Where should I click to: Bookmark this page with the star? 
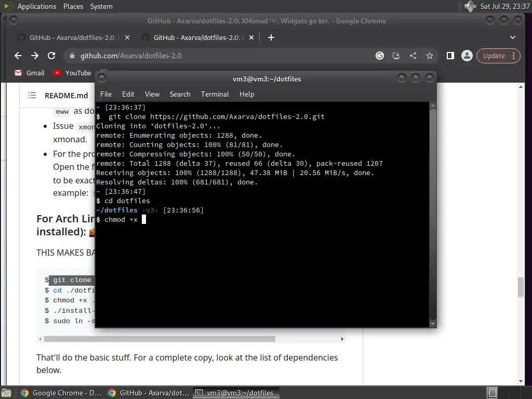point(430,56)
